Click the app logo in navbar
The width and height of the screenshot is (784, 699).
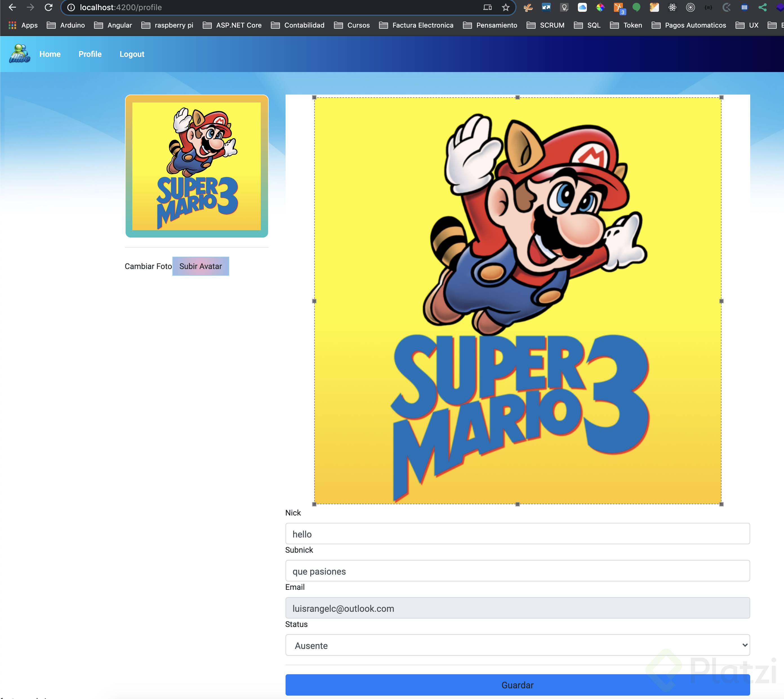point(19,54)
